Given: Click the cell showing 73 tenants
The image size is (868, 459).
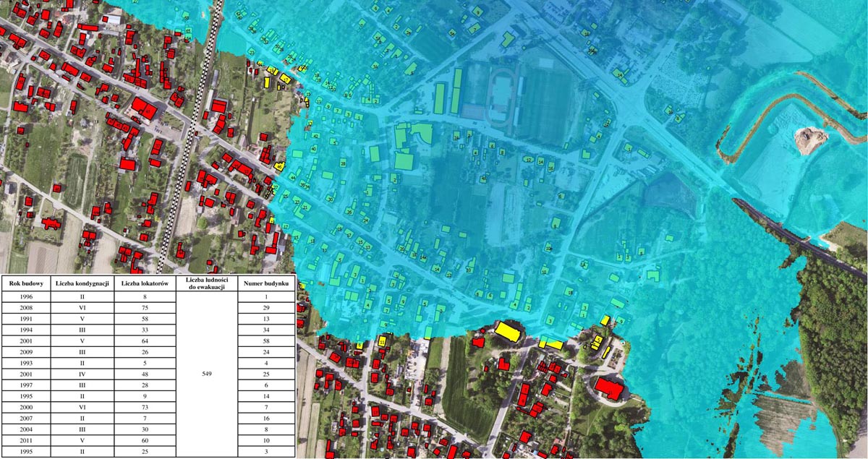Looking at the screenshot, I should click(145, 408).
